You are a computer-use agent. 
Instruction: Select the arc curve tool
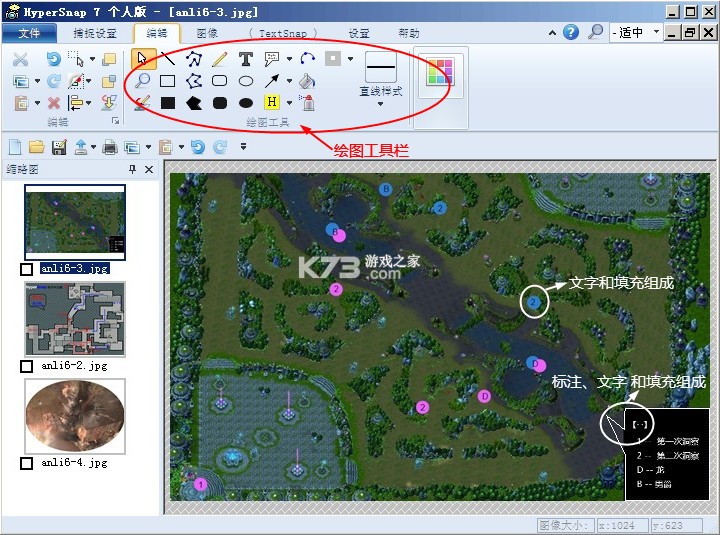307,59
